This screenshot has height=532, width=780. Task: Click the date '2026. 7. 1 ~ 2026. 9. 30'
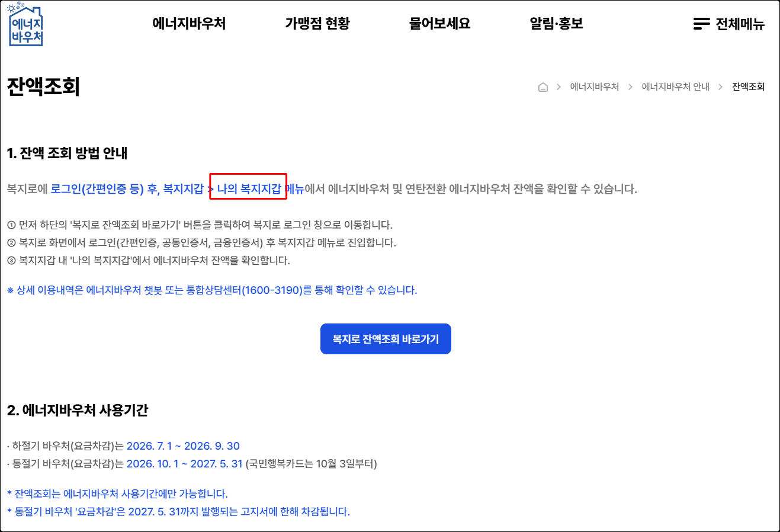[x=183, y=446]
